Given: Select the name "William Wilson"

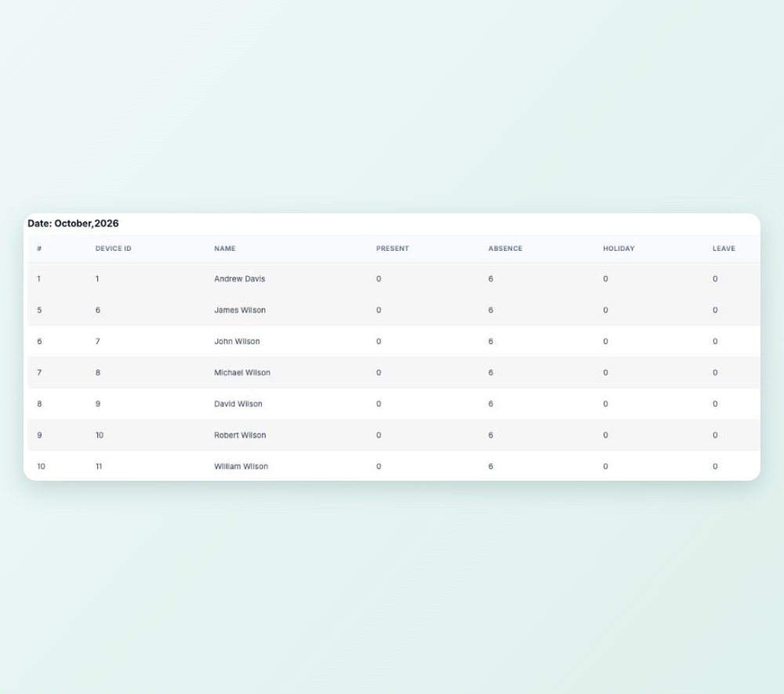Looking at the screenshot, I should click(241, 467).
